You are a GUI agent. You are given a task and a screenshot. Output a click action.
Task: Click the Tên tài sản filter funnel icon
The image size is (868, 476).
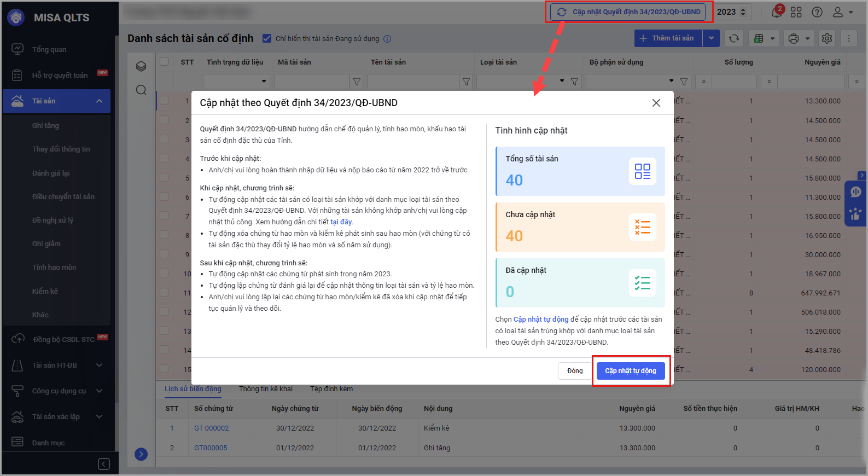[x=466, y=82]
